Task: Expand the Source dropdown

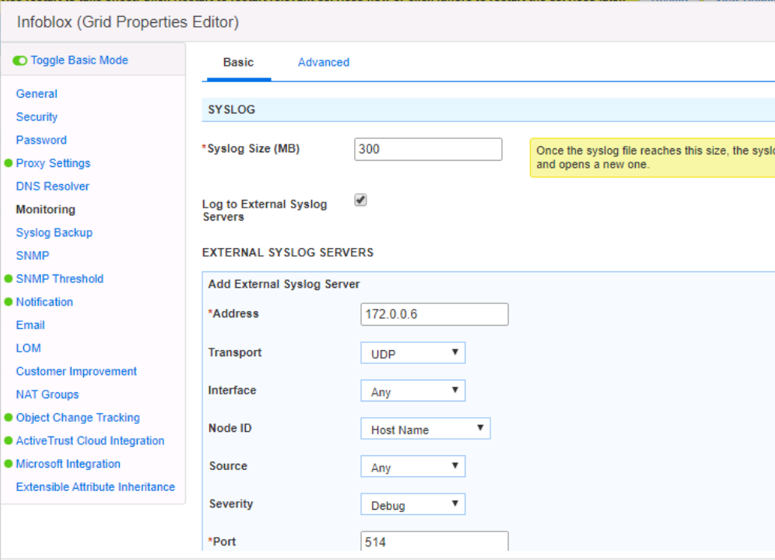Action: (412, 467)
